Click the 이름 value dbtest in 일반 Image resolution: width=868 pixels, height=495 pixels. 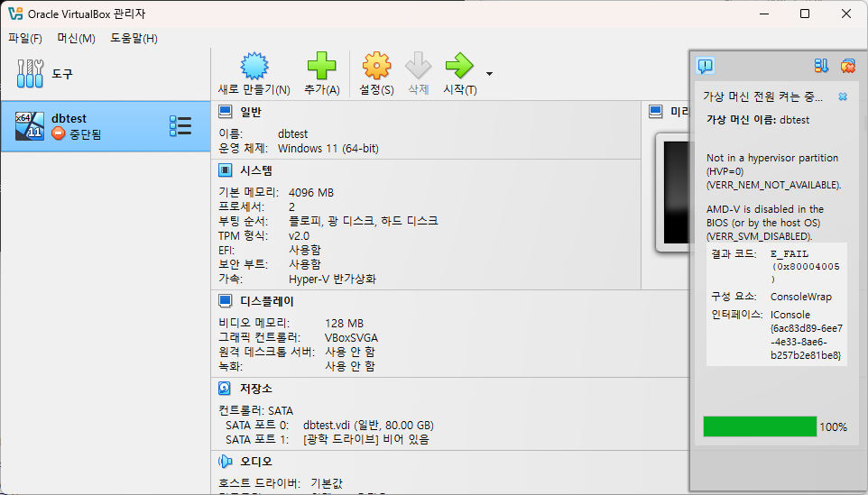pos(293,133)
